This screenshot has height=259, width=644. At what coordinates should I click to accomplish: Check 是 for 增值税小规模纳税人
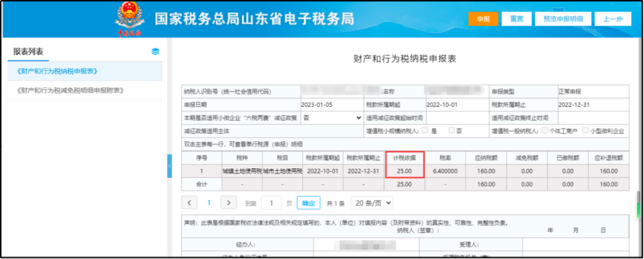[x=425, y=131]
